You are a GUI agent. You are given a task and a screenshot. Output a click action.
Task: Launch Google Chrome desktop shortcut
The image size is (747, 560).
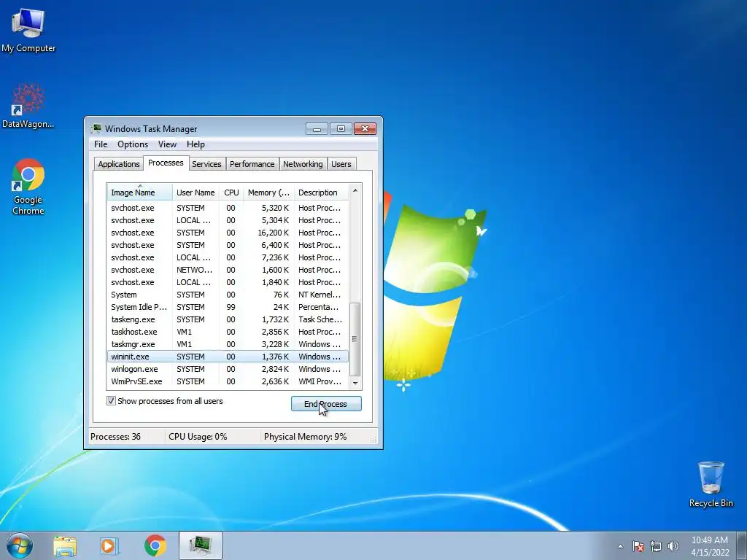[x=28, y=186]
